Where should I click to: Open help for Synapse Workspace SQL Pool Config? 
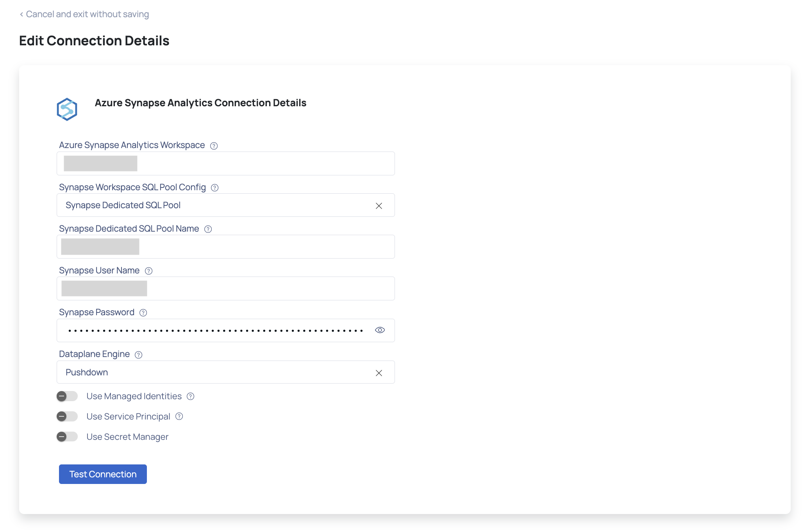(214, 187)
